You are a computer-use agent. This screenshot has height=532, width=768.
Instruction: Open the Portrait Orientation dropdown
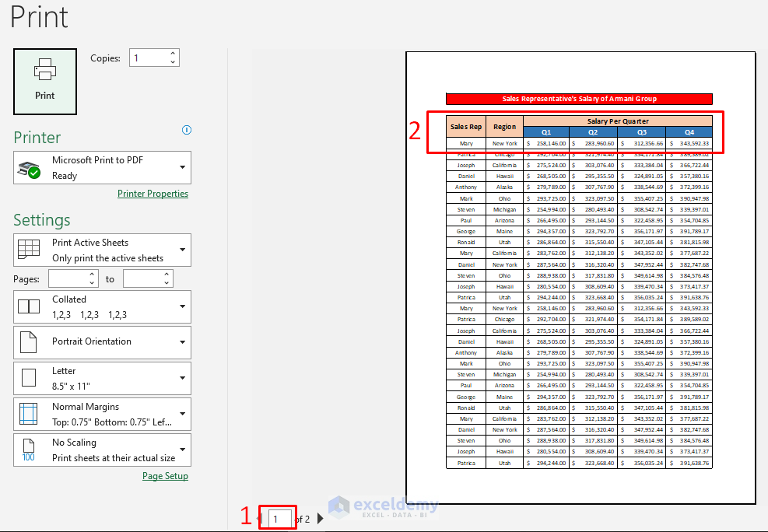pyautogui.click(x=103, y=342)
